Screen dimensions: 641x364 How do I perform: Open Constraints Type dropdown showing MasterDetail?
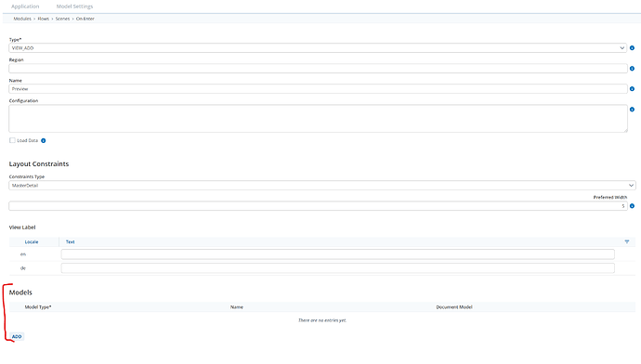point(322,186)
